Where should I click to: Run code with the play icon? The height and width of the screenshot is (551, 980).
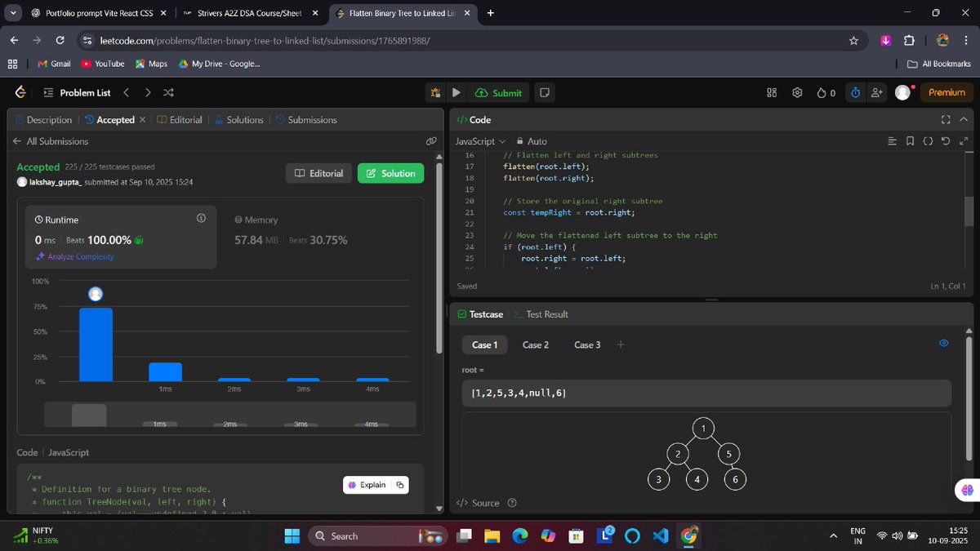click(457, 93)
